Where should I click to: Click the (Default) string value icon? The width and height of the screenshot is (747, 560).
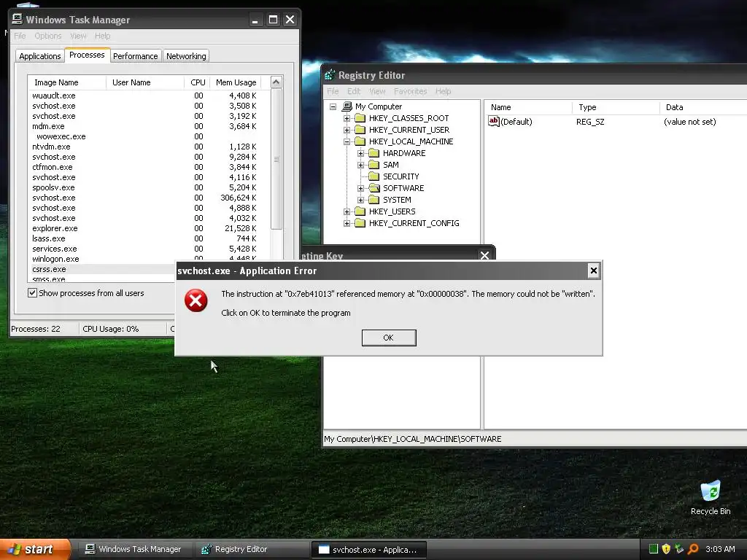(x=494, y=122)
